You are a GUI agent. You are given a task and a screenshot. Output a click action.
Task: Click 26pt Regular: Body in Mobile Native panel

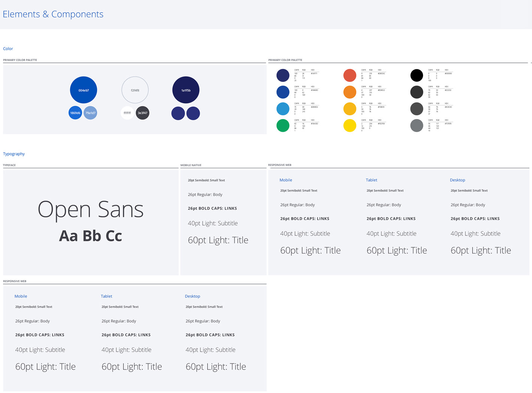[x=205, y=195]
